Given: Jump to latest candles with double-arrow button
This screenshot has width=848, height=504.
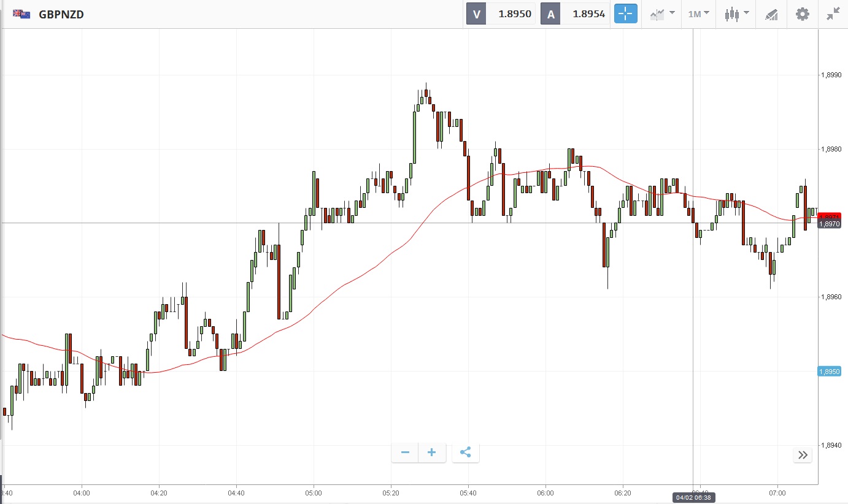Looking at the screenshot, I should (x=803, y=455).
